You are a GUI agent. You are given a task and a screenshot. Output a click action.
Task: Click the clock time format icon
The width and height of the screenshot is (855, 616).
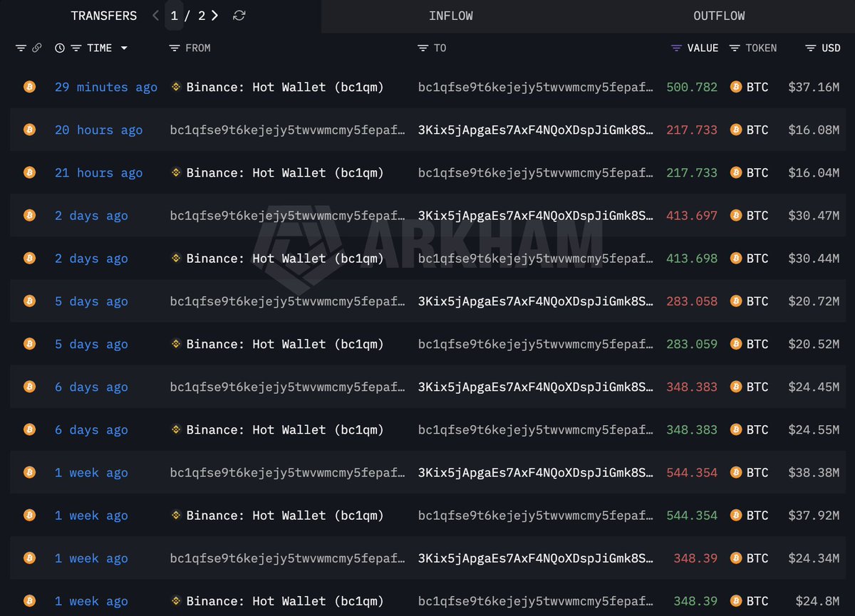tap(60, 48)
